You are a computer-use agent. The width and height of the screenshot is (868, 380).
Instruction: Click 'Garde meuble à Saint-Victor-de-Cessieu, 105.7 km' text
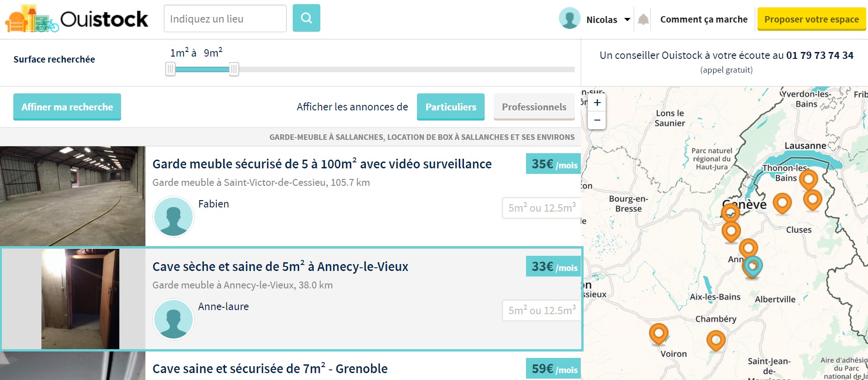point(261,182)
